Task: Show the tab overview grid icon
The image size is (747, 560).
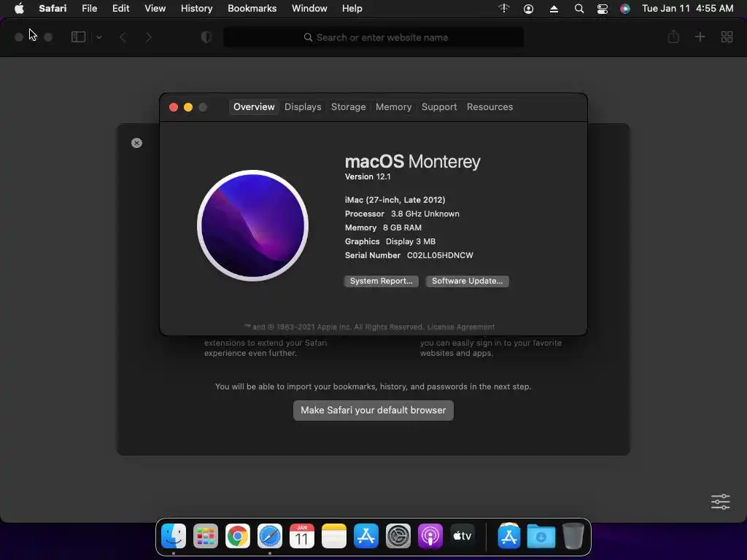Action: coord(727,36)
